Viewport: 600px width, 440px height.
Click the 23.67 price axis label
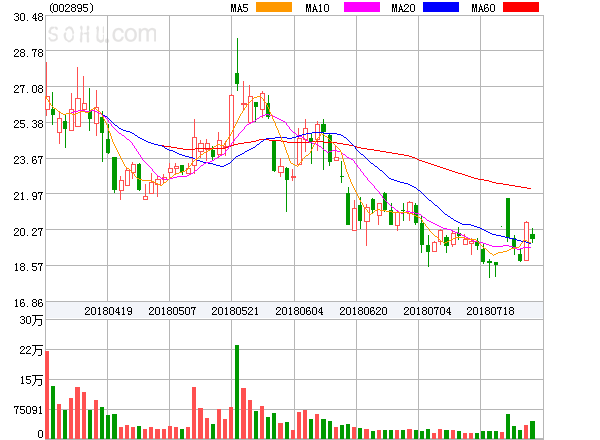point(28,160)
